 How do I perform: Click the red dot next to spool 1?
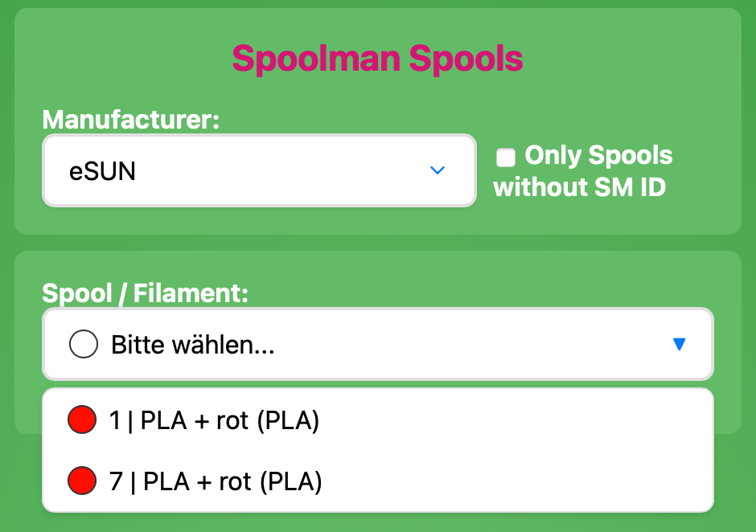pos(83,420)
